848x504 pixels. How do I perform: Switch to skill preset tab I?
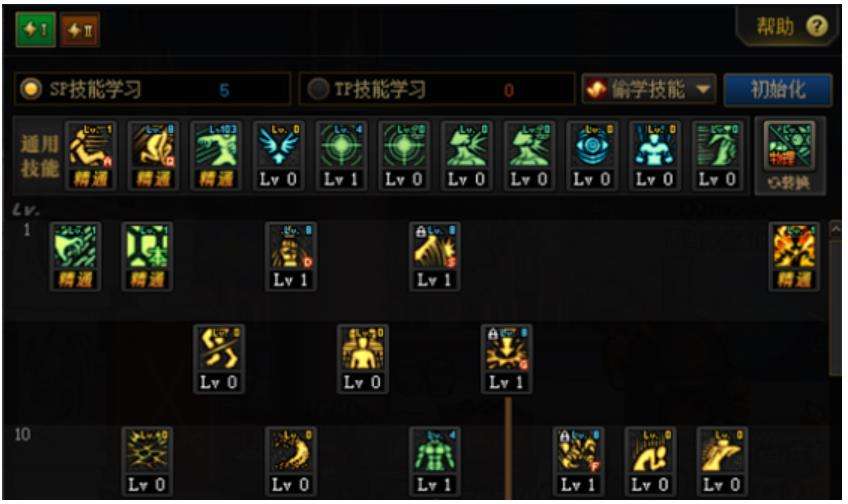[36, 30]
